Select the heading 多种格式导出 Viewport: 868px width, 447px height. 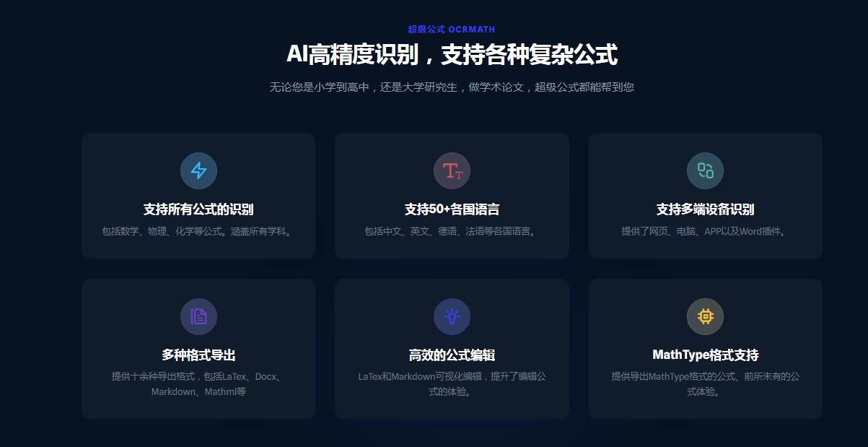click(x=198, y=355)
